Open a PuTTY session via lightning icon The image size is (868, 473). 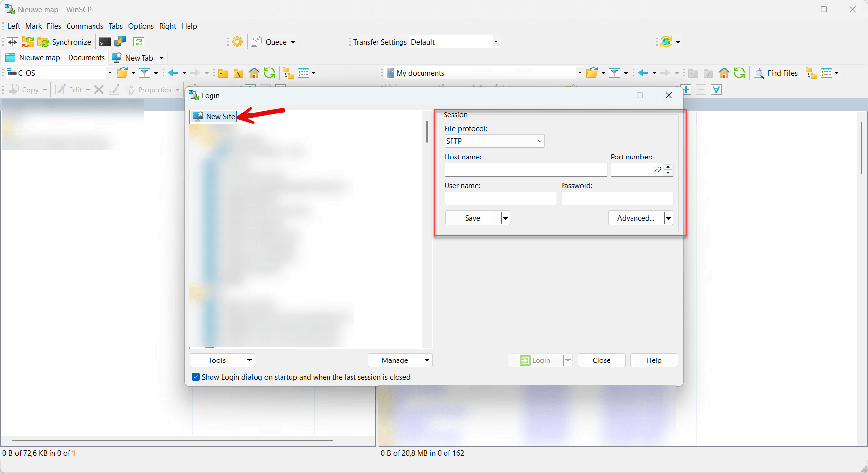tap(120, 42)
